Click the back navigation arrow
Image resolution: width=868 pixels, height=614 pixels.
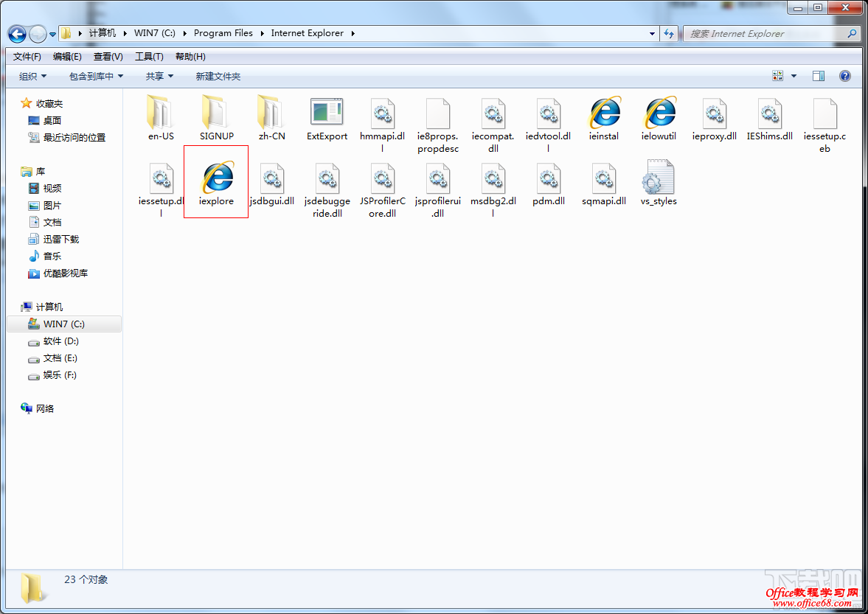click(x=18, y=34)
